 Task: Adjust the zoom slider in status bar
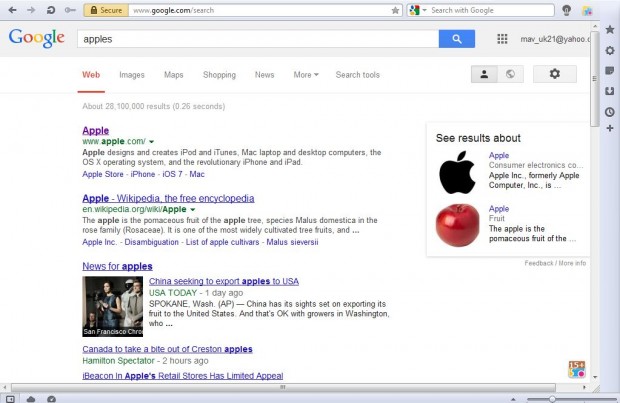pyautogui.click(x=552, y=399)
